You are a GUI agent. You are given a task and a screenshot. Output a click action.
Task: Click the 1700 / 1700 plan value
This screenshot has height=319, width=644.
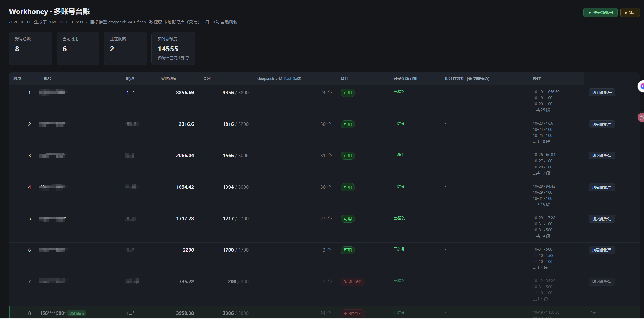coord(236,250)
